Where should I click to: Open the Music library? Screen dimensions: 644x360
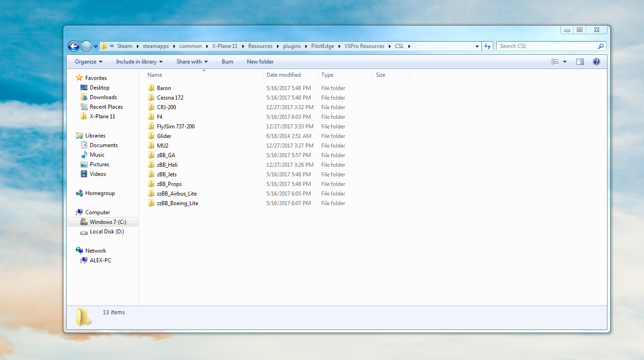tap(97, 155)
